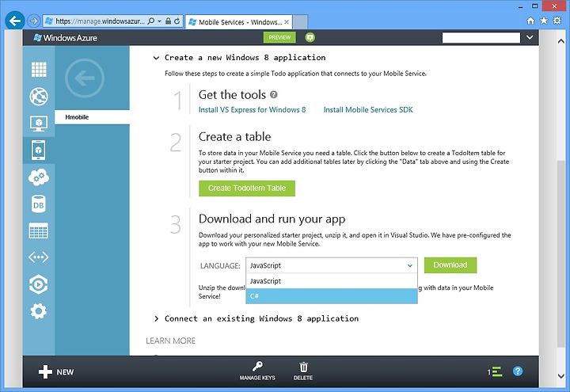Click the page vertical scrollbar thumb
Screen dimensions: 570x392
tap(561, 253)
